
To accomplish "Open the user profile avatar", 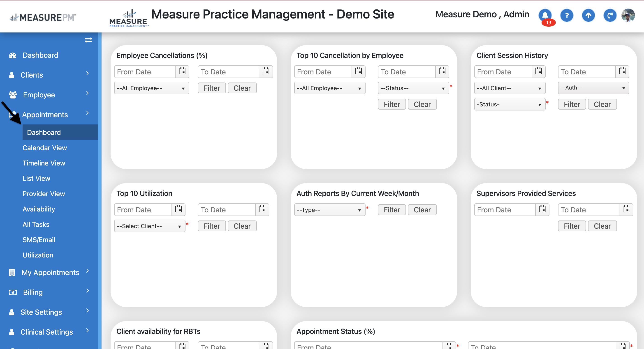I will pyautogui.click(x=628, y=16).
